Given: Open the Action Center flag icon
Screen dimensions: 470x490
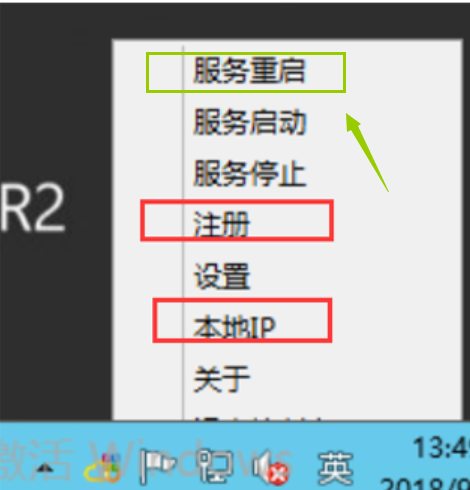Looking at the screenshot, I should tap(156, 466).
